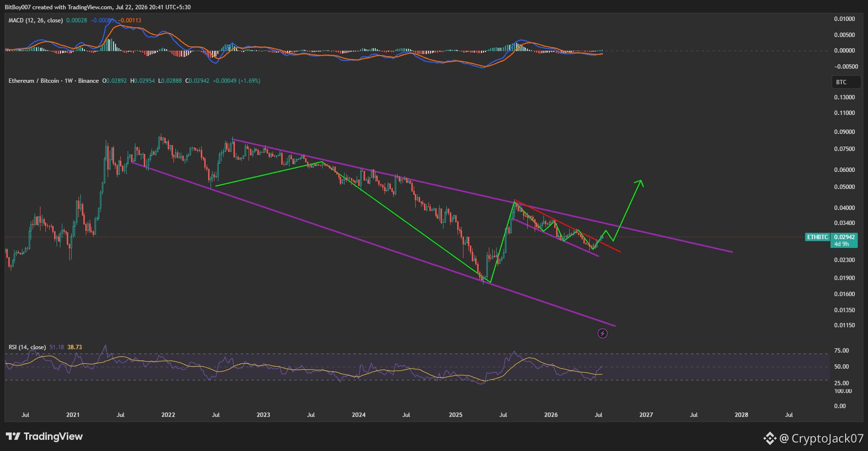The height and width of the screenshot is (451, 868).
Task: Click the purple lightning bolt event icon
Action: [602, 334]
